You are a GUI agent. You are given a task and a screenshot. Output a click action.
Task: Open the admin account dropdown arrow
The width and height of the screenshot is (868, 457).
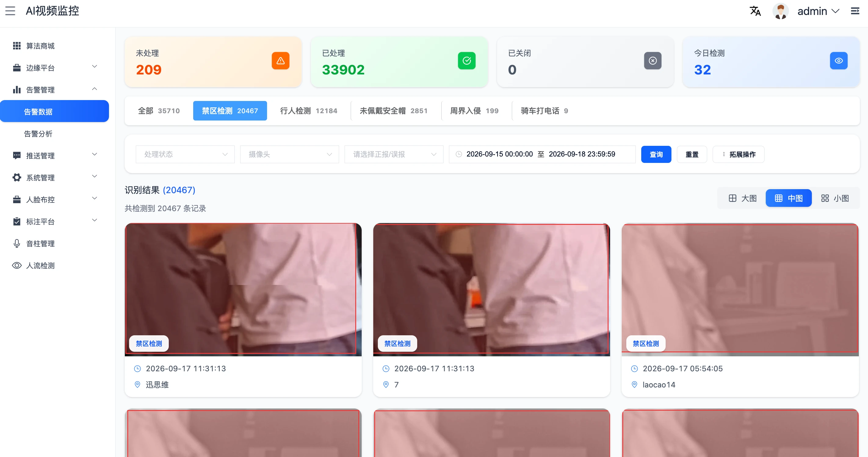835,11
